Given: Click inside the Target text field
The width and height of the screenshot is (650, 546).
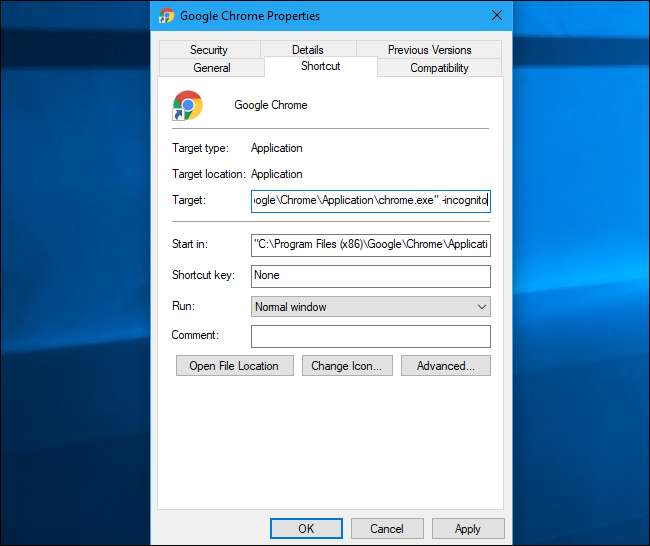Looking at the screenshot, I should 370,201.
